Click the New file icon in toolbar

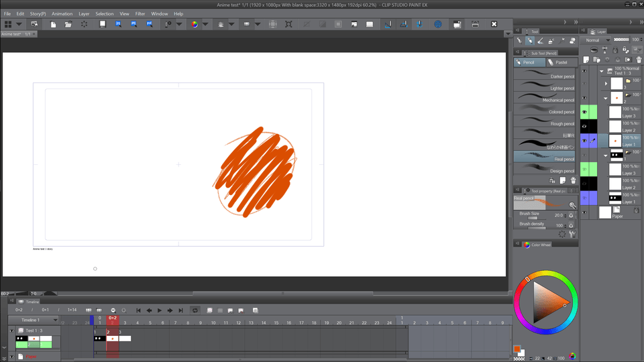(53, 24)
